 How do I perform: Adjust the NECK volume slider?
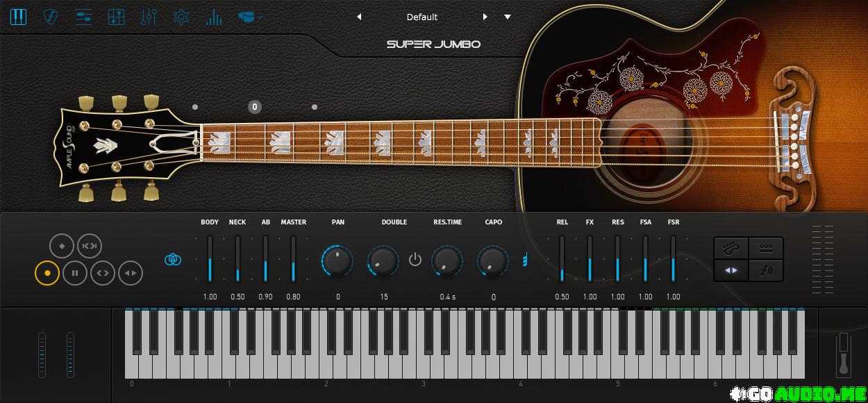click(x=237, y=258)
